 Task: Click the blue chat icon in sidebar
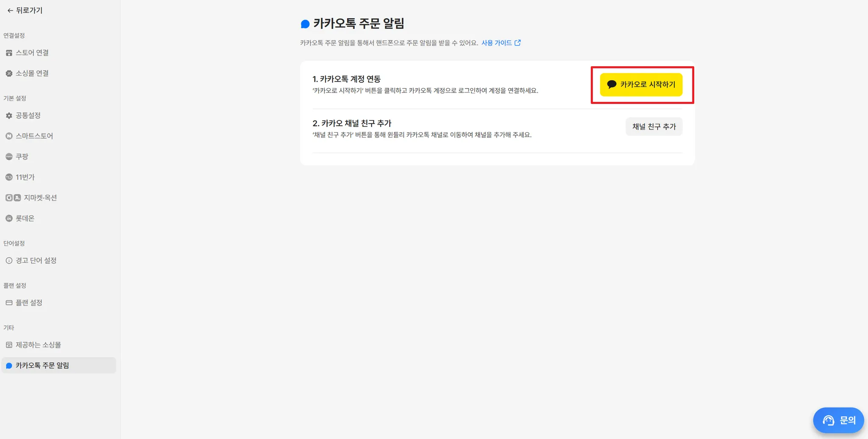click(9, 366)
